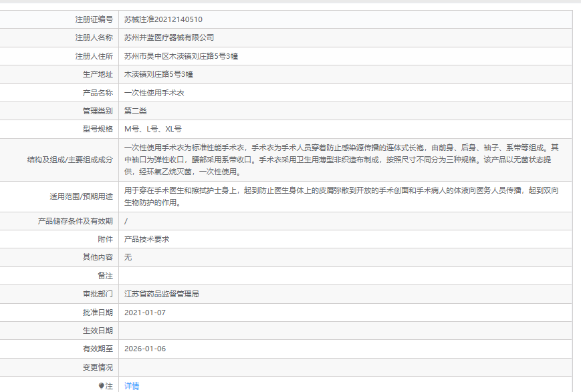The width and height of the screenshot is (581, 392).
Task: Select the model spec M号、L号、XL号
Action: pyautogui.click(x=153, y=129)
